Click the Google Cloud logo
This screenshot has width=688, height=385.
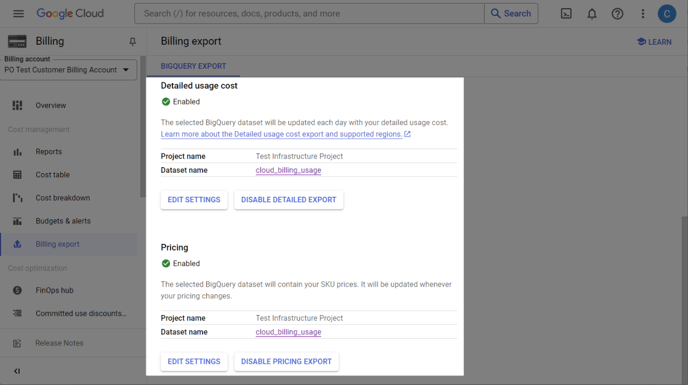point(70,14)
